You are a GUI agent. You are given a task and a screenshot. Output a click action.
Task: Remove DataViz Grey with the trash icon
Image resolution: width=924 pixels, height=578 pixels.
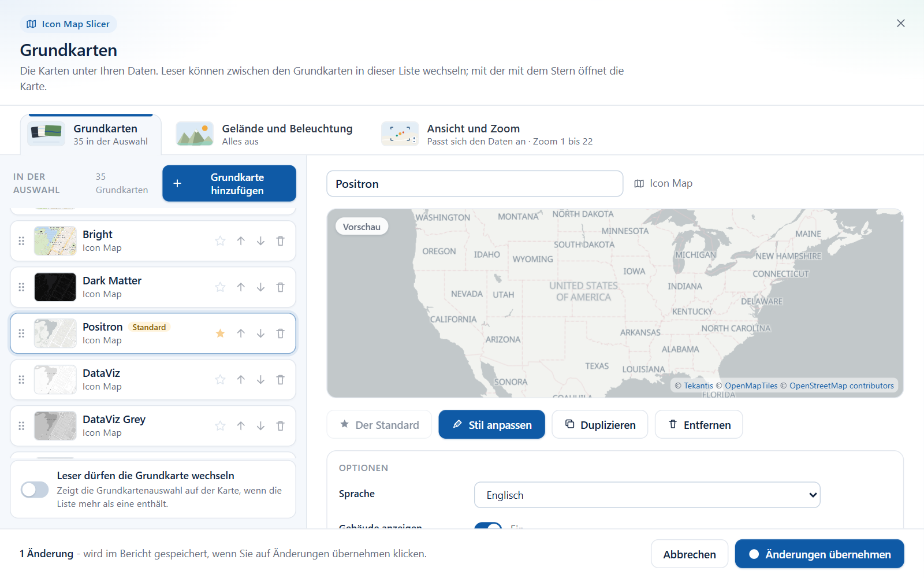click(x=280, y=426)
